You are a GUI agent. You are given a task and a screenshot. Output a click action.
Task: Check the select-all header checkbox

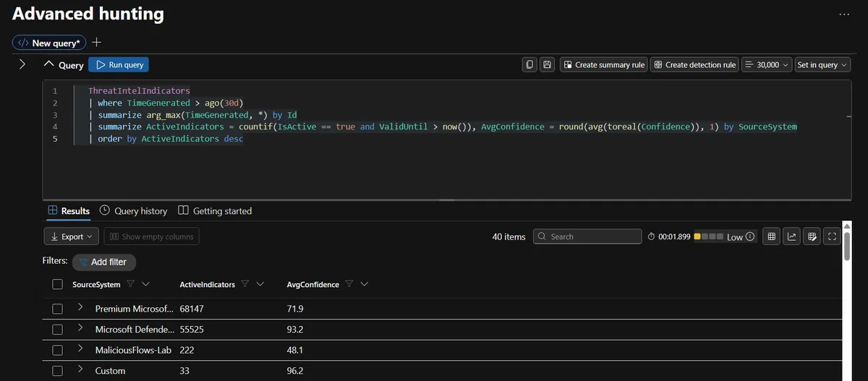58,284
